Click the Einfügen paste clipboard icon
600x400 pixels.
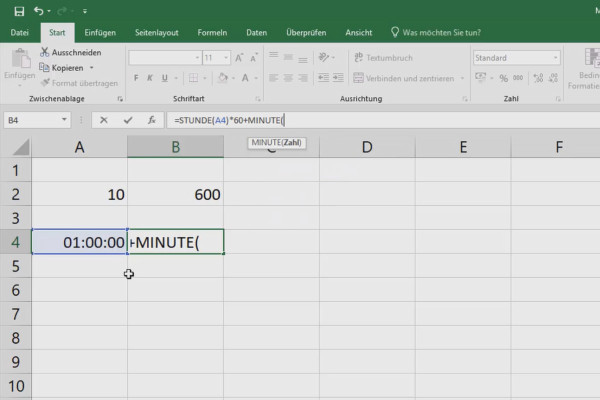pyautogui.click(x=20, y=59)
